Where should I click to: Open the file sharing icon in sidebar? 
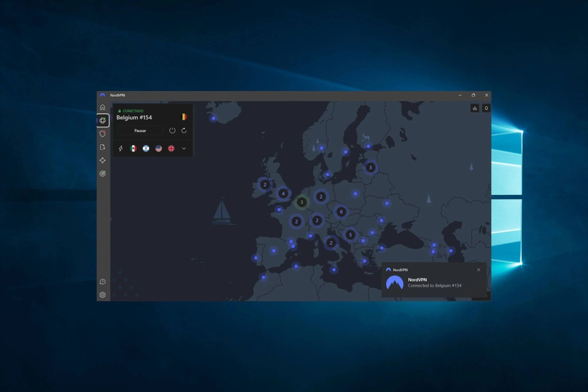tap(103, 147)
